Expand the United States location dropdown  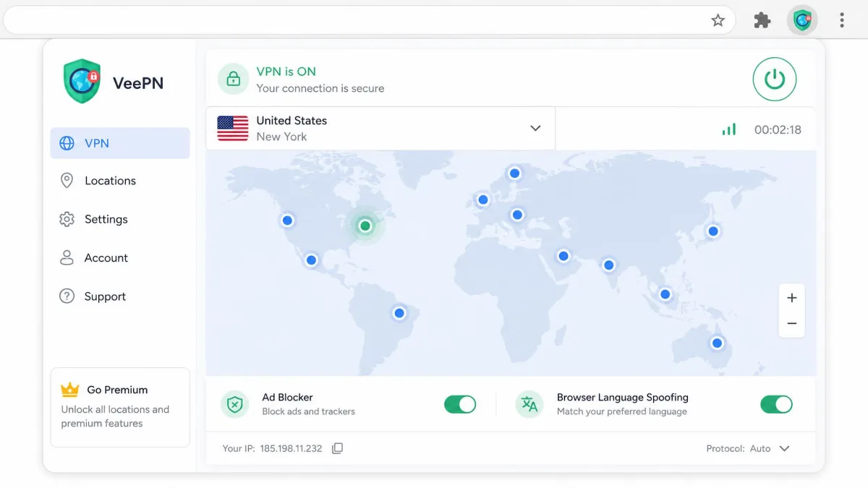(380, 129)
